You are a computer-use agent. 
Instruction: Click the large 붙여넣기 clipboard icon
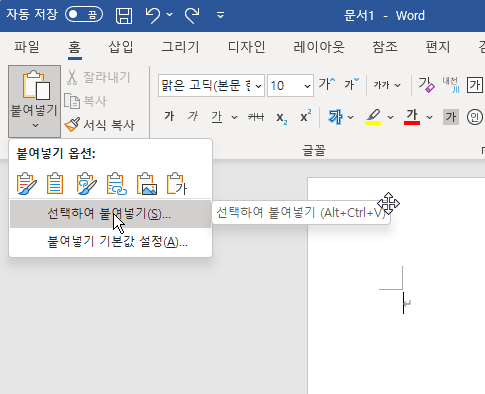click(x=36, y=86)
